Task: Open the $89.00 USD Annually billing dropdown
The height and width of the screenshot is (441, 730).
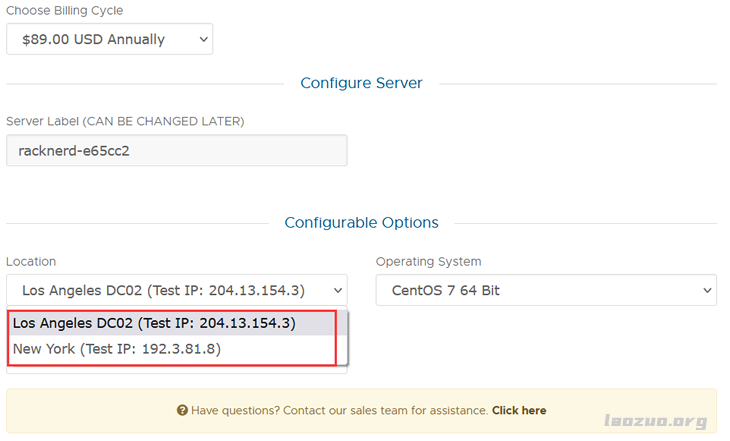Action: point(109,39)
